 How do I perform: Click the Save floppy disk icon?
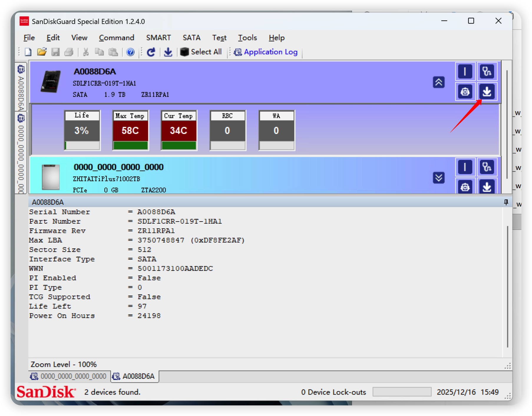[55, 52]
